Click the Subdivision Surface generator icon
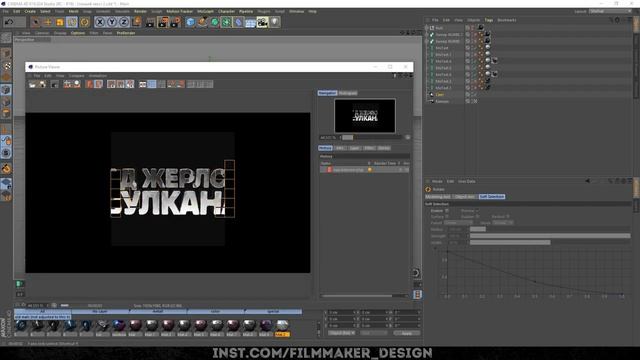The image size is (640, 360). pyautogui.click(x=214, y=22)
